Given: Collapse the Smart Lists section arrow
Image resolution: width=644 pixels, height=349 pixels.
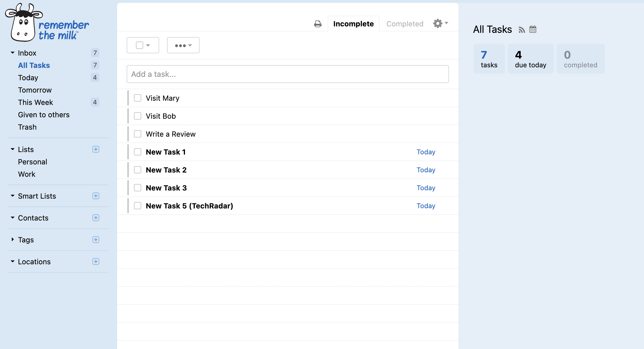Looking at the screenshot, I should click(13, 196).
